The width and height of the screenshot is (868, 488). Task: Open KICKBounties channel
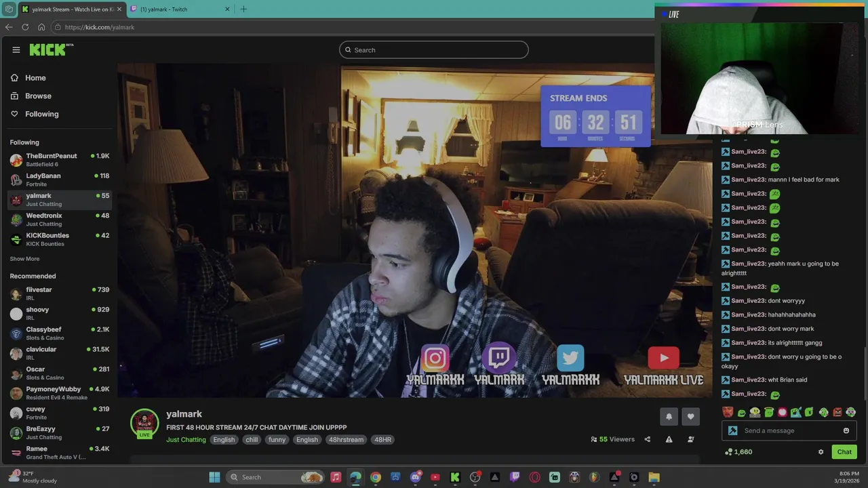(x=60, y=239)
